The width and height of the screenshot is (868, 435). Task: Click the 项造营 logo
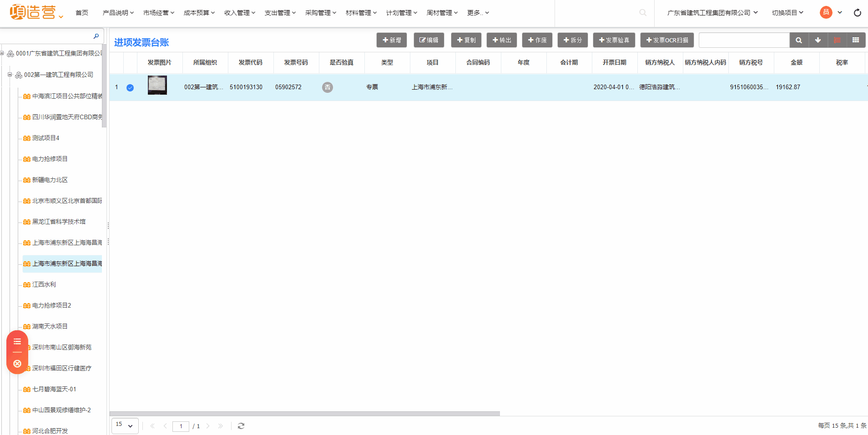point(33,12)
